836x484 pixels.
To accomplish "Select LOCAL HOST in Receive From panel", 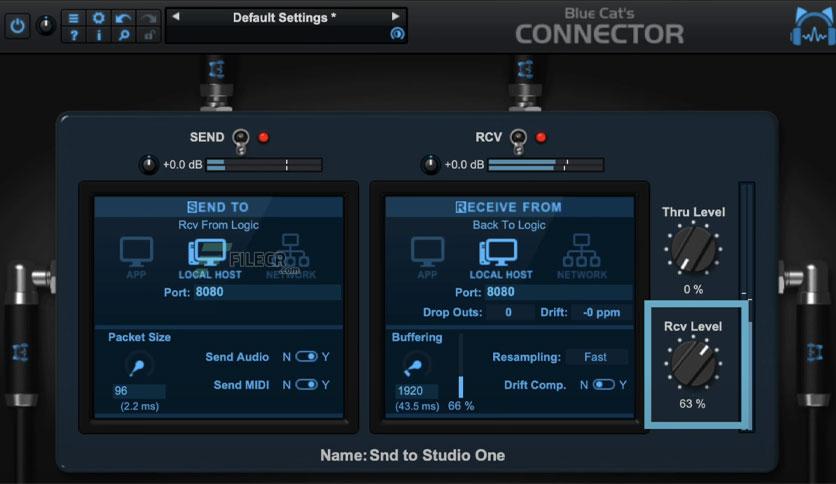I will pos(501,258).
